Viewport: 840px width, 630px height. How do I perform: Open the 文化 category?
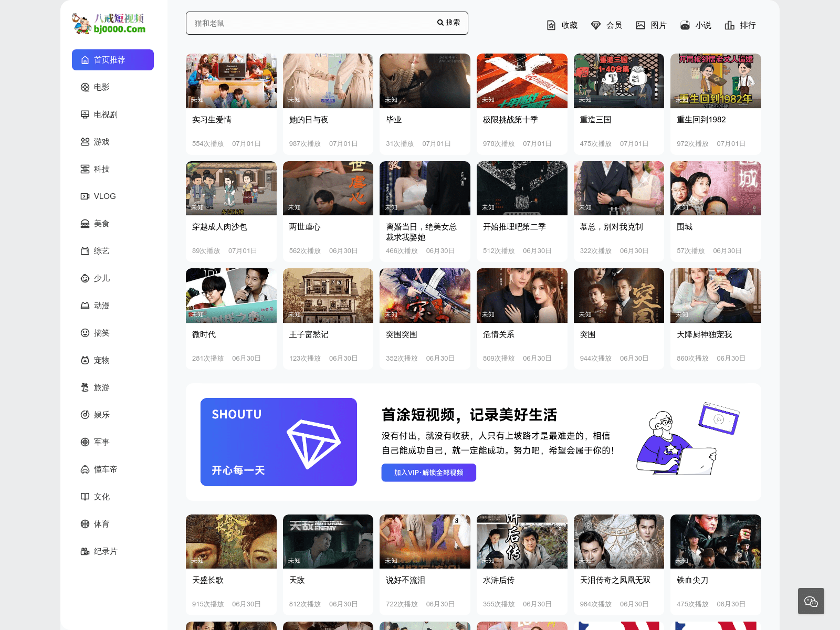tap(113, 497)
